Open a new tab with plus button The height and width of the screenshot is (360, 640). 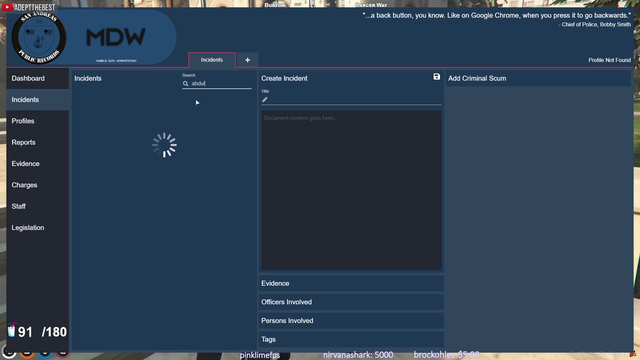tap(247, 60)
